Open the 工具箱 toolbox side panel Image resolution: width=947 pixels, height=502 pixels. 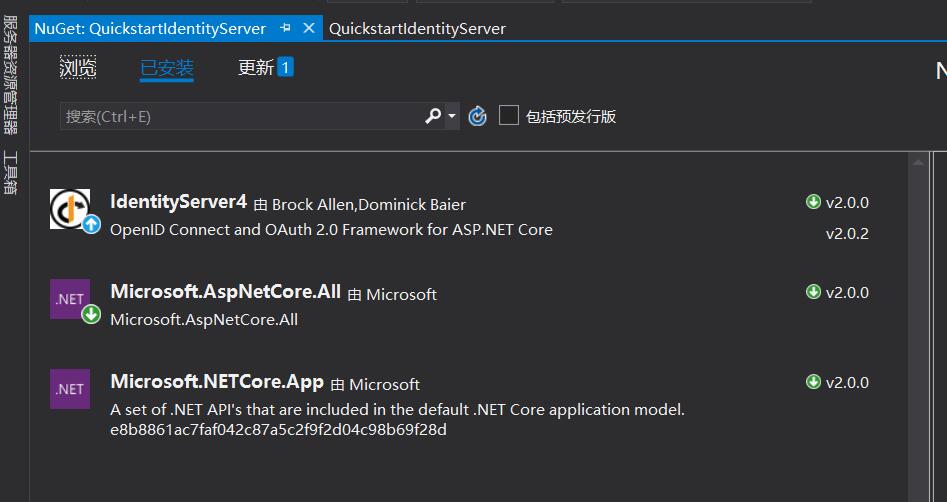coord(10,173)
